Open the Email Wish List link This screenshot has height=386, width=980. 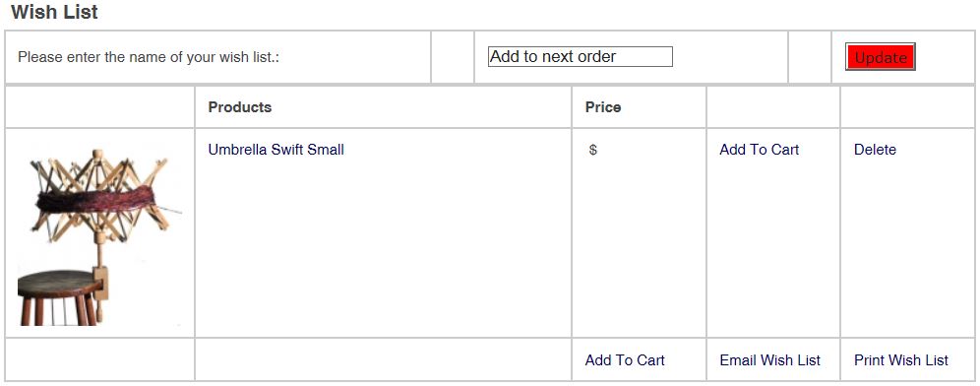point(770,360)
